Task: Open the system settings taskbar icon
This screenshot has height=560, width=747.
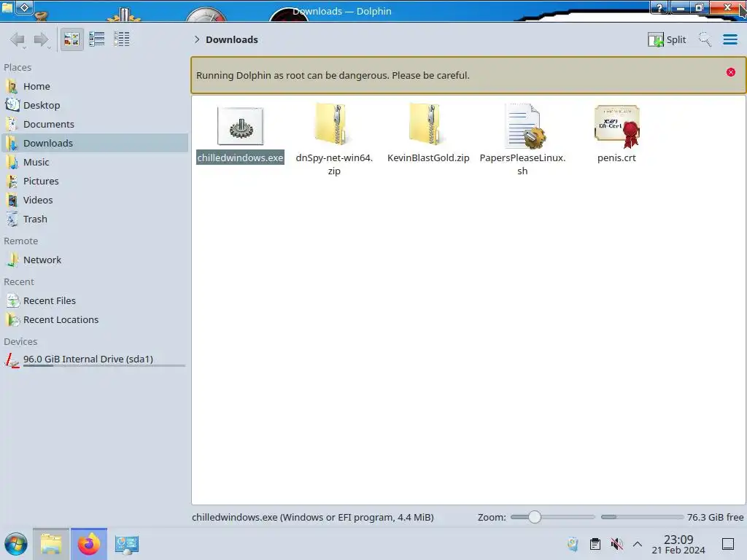Action: click(x=127, y=544)
